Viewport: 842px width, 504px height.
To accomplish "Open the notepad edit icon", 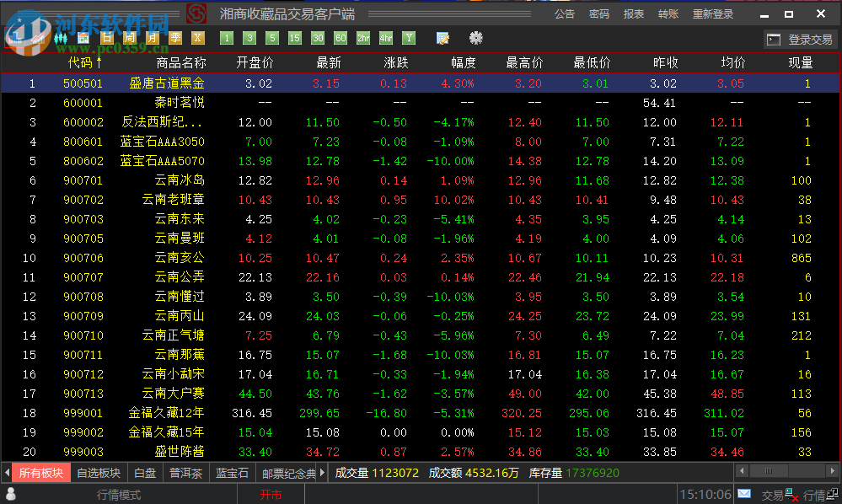I will coord(443,38).
